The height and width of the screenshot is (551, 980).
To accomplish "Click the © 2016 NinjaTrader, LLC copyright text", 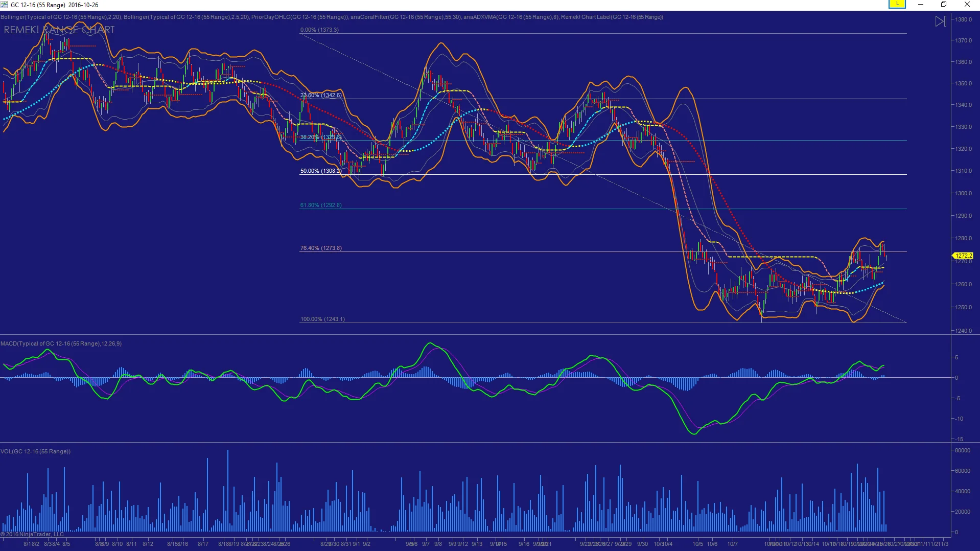I will [x=32, y=534].
